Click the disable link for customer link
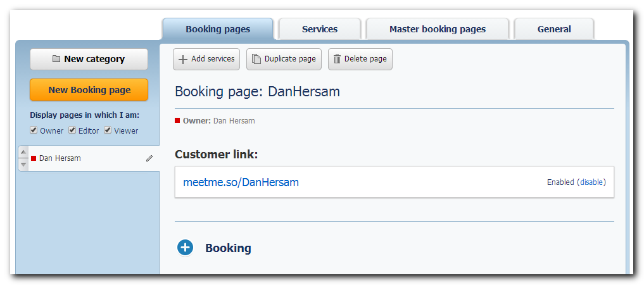644x285 pixels. (x=591, y=182)
